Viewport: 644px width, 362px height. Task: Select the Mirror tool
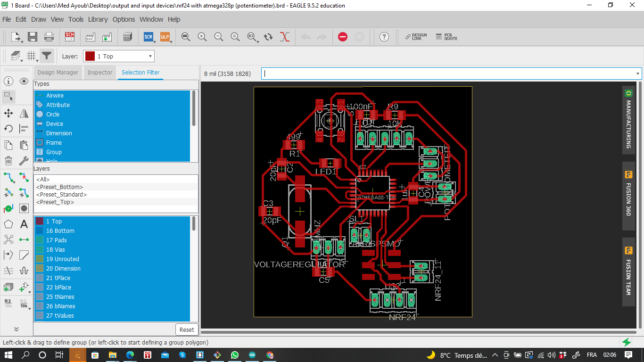point(24,113)
